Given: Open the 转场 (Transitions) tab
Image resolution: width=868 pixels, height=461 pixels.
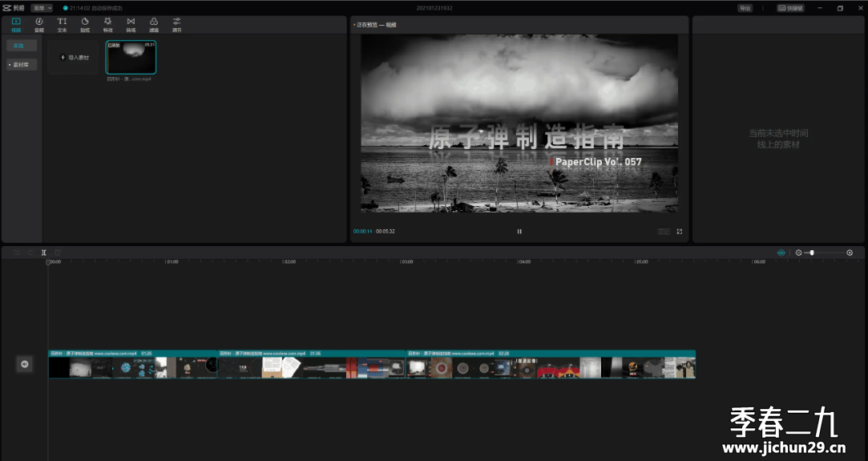Looking at the screenshot, I should pyautogui.click(x=131, y=25).
